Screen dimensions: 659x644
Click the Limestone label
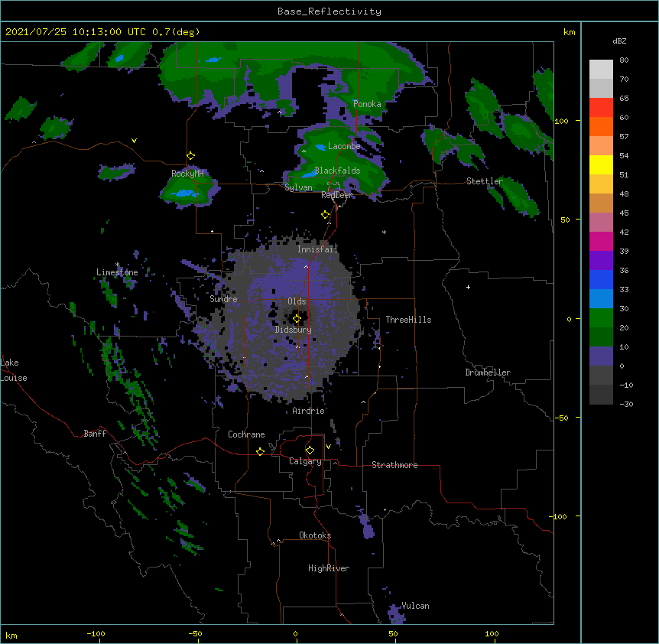(117, 272)
